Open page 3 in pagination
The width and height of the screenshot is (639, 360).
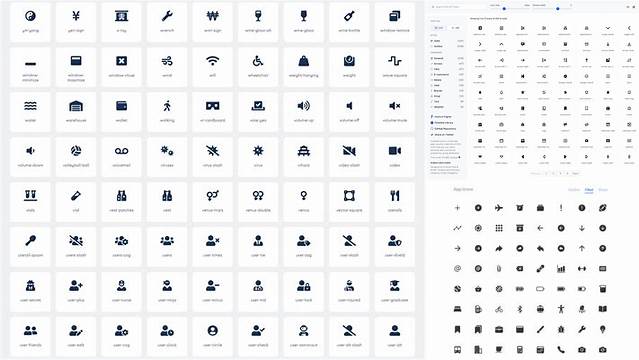(x=560, y=173)
